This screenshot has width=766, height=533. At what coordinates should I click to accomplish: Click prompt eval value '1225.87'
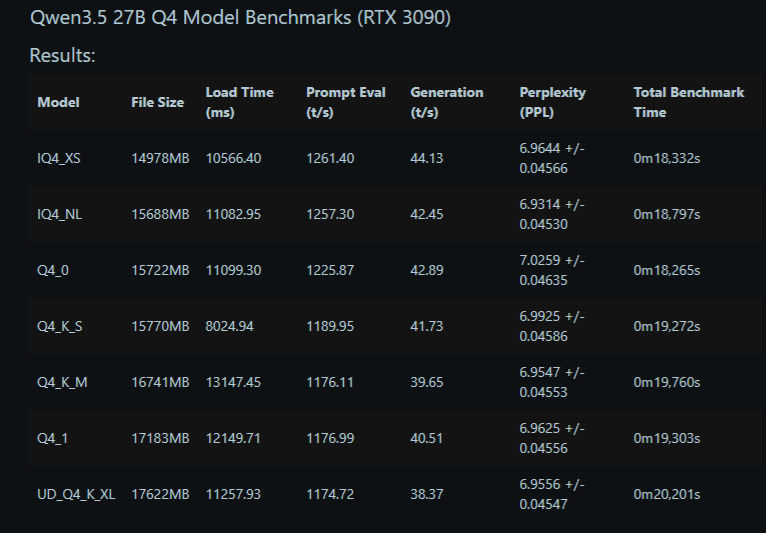[x=330, y=270]
